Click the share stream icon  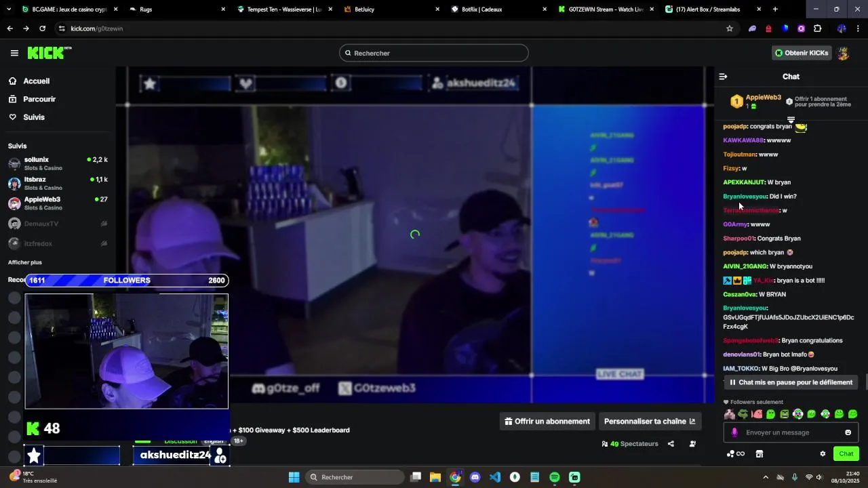[671, 444]
